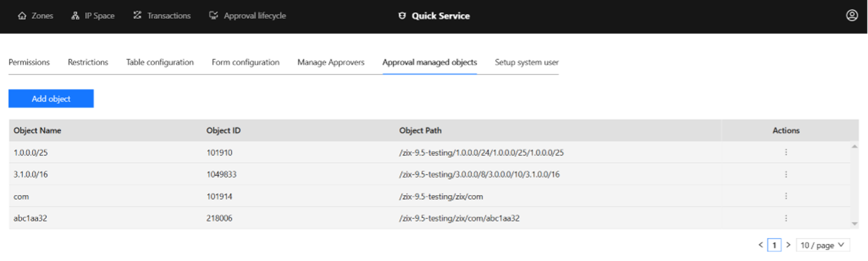Click the table scrollbar down arrow
Image resolution: width=868 pixels, height=261 pixels.
click(854, 223)
